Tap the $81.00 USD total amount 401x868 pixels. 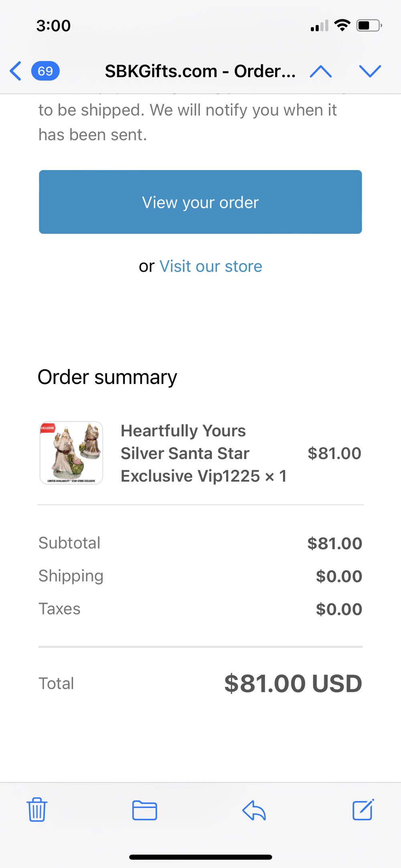pyautogui.click(x=293, y=684)
